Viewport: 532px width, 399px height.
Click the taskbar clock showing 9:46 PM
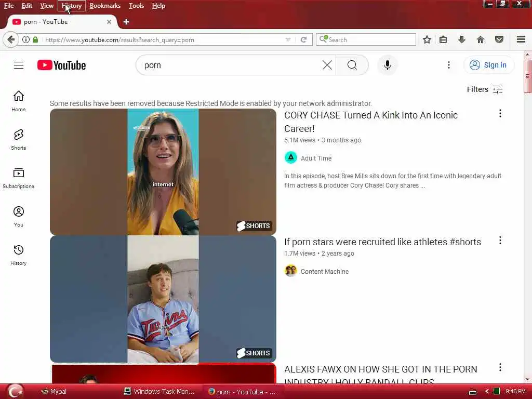[515, 392]
